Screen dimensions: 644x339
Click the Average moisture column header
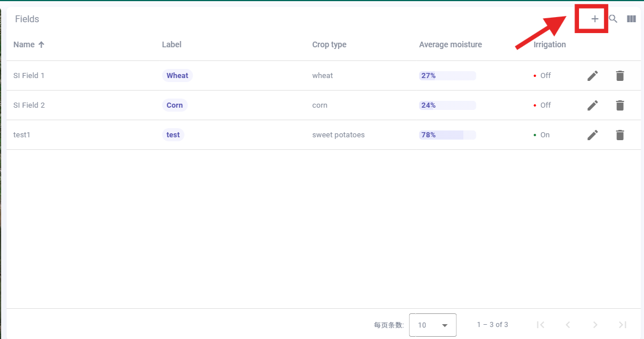coord(450,44)
